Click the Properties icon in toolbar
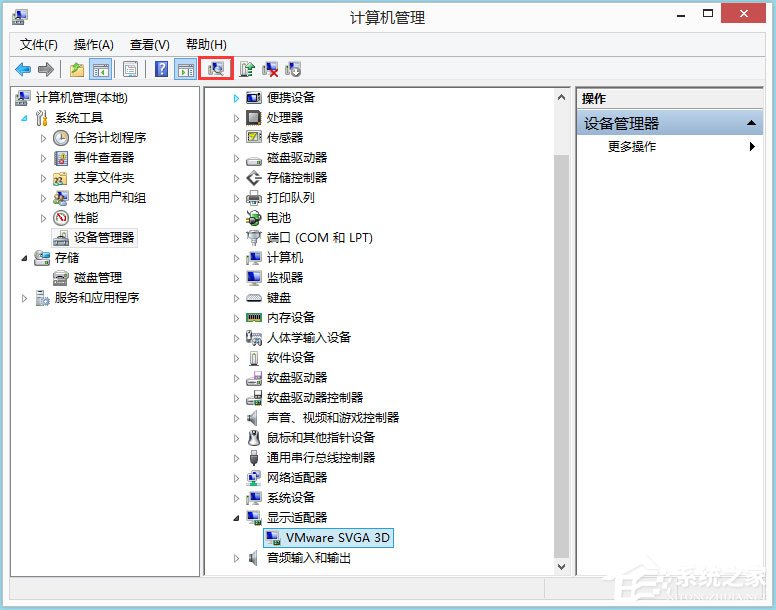This screenshot has height=610, width=776. (x=130, y=69)
